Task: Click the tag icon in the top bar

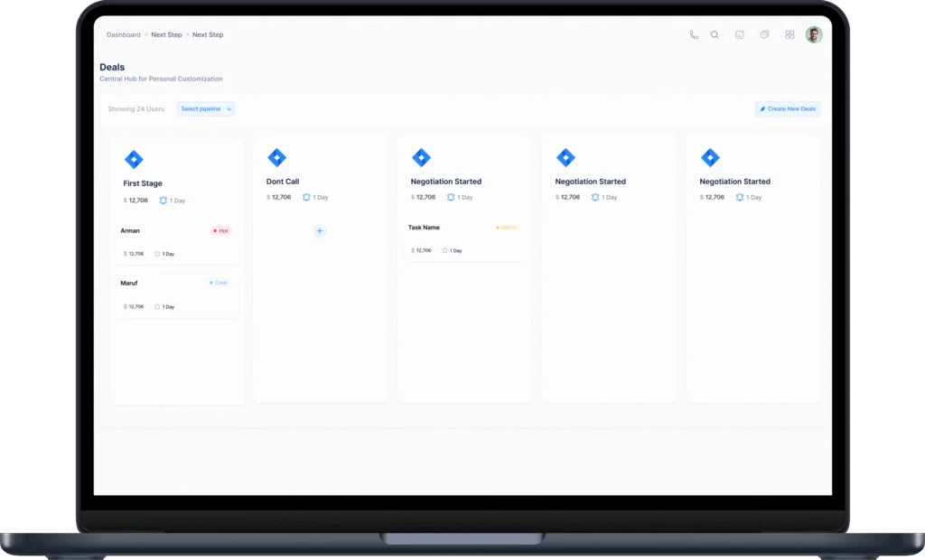Action: (x=764, y=34)
